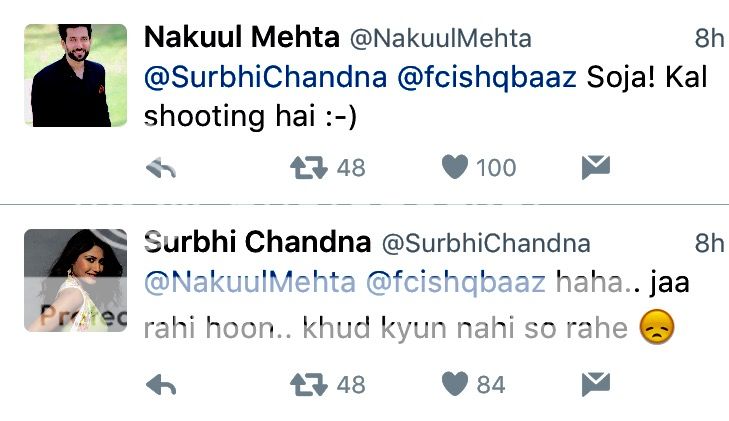Image resolution: width=729 pixels, height=421 pixels.
Task: Open Surbhi Chandna's profile picture
Action: tap(75, 280)
